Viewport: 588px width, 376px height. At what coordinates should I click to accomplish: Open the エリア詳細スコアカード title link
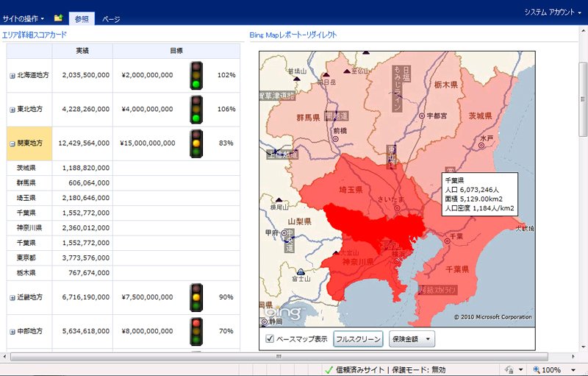[34, 35]
